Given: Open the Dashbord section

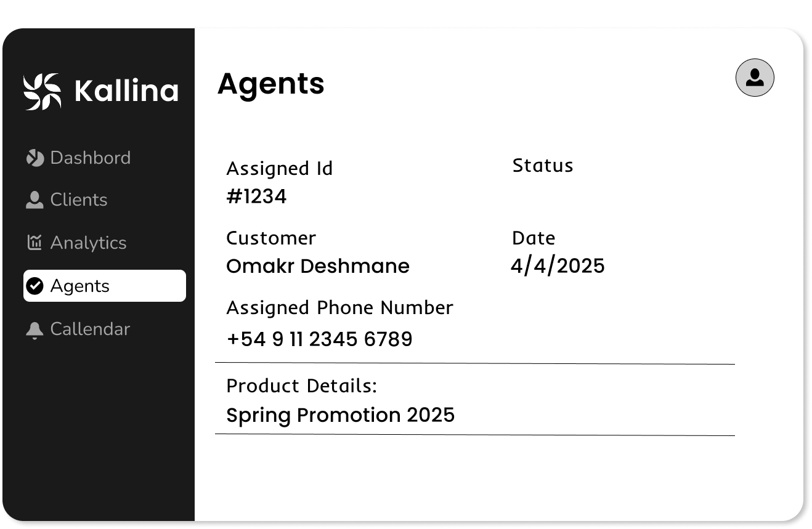Looking at the screenshot, I should pyautogui.click(x=91, y=158).
